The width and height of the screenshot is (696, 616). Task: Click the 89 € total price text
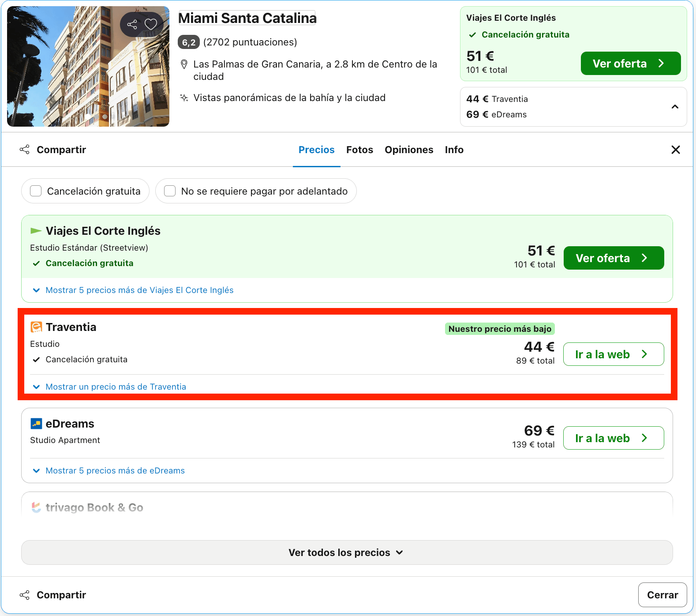tap(535, 361)
